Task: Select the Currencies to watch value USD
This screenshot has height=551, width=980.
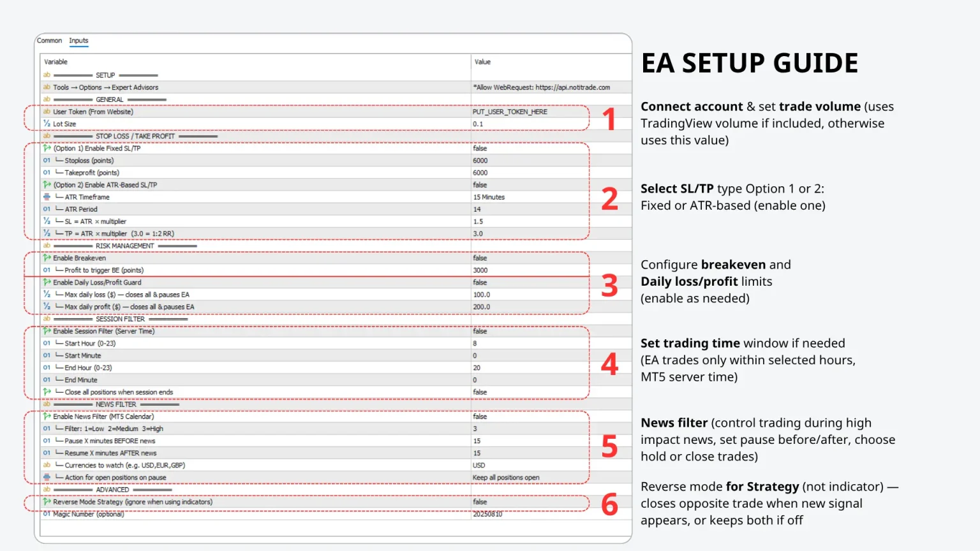Action: 479,466
